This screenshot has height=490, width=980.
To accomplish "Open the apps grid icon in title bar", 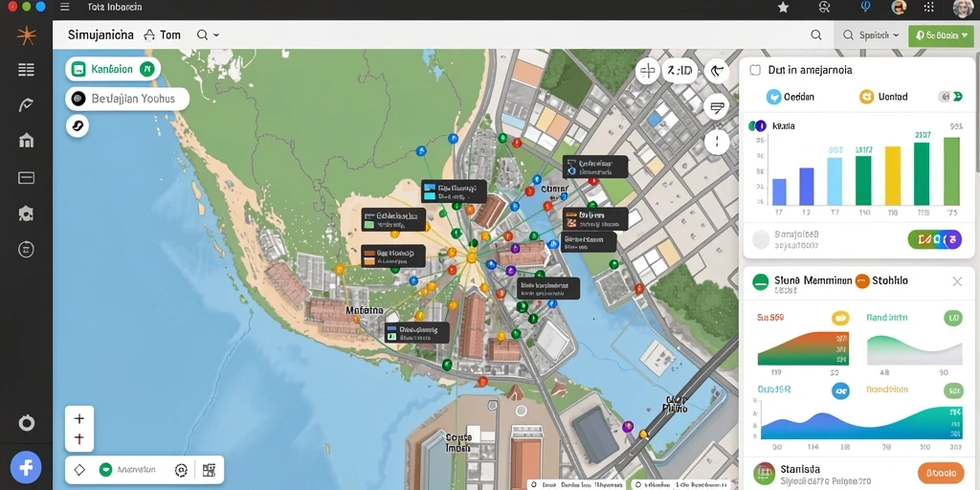I will pos(928,8).
